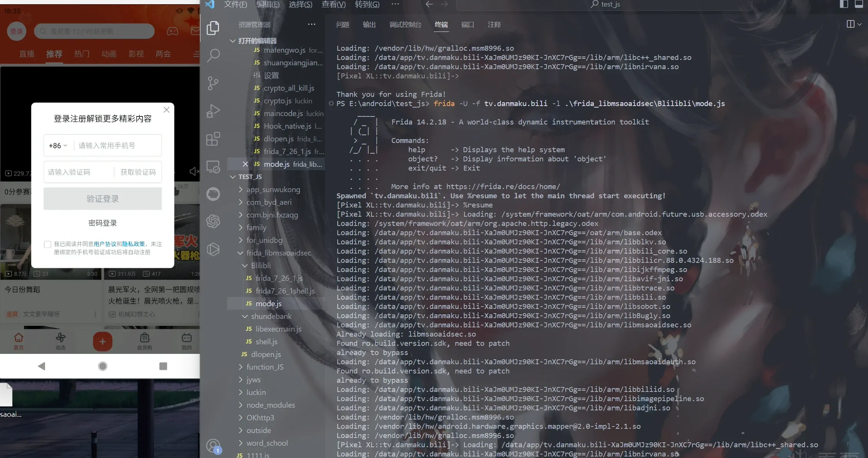
Task: Switch to the 调试控制台 tab
Action: tap(405, 25)
